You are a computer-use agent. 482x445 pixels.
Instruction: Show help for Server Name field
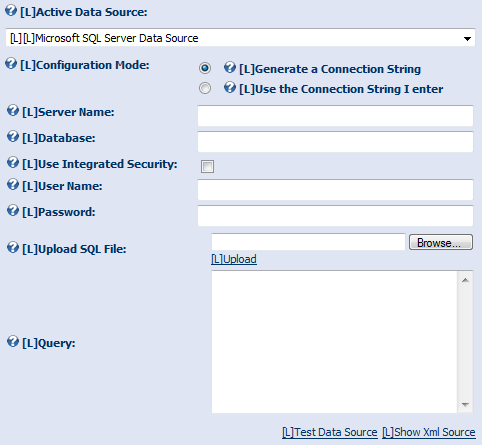coord(13,111)
